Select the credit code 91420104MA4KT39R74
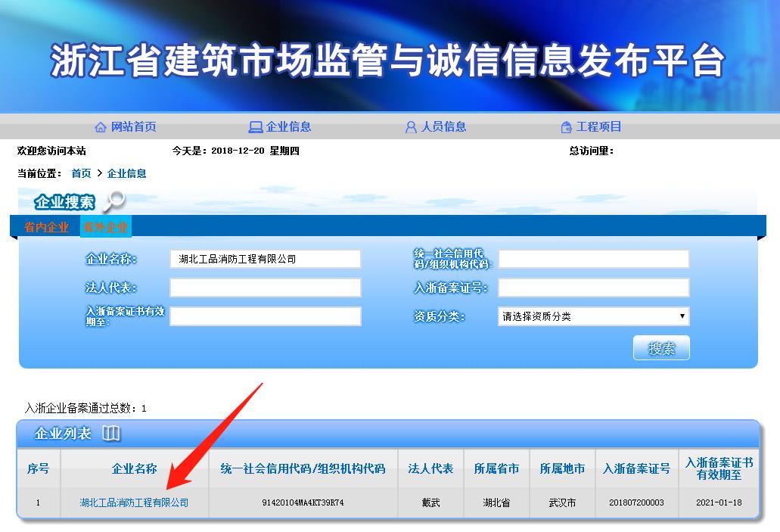The height and width of the screenshot is (532, 780). coord(303,502)
